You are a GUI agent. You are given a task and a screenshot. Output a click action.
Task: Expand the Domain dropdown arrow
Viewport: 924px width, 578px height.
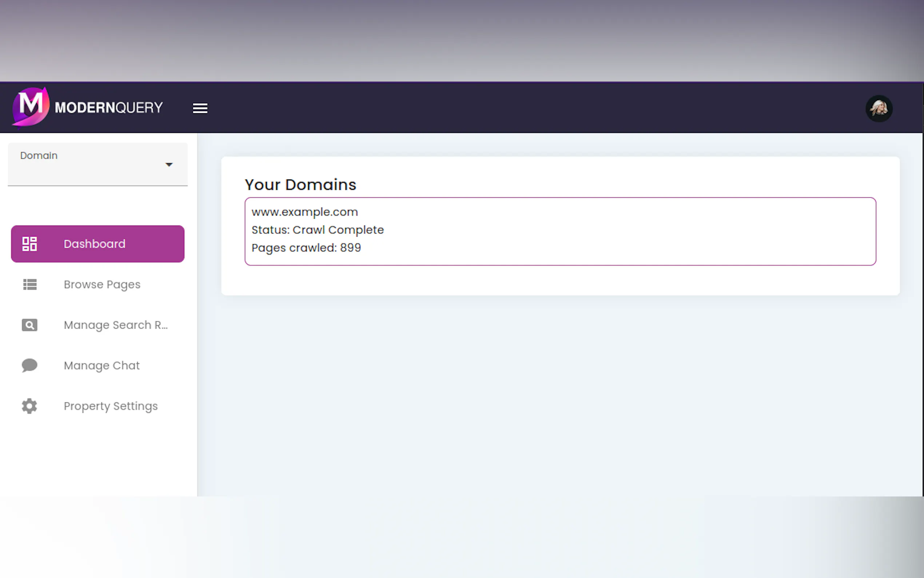coord(169,165)
